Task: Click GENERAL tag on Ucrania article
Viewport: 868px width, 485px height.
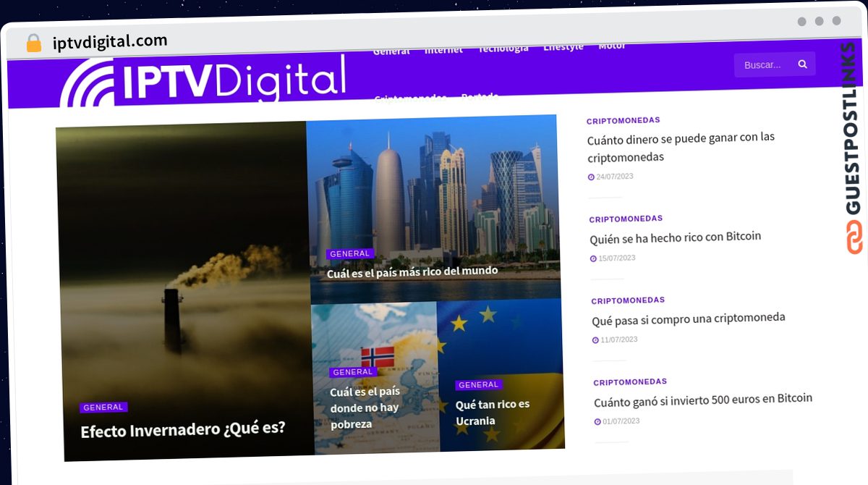Action: [x=479, y=385]
